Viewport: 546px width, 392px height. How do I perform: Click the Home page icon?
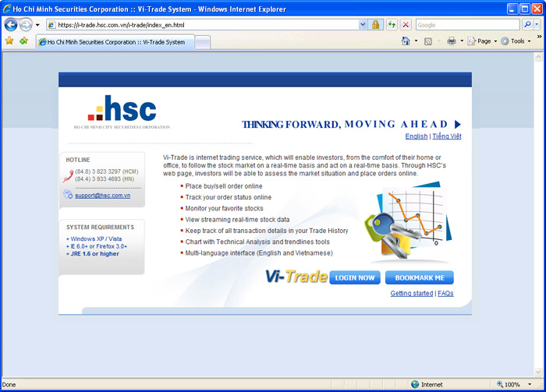(406, 41)
